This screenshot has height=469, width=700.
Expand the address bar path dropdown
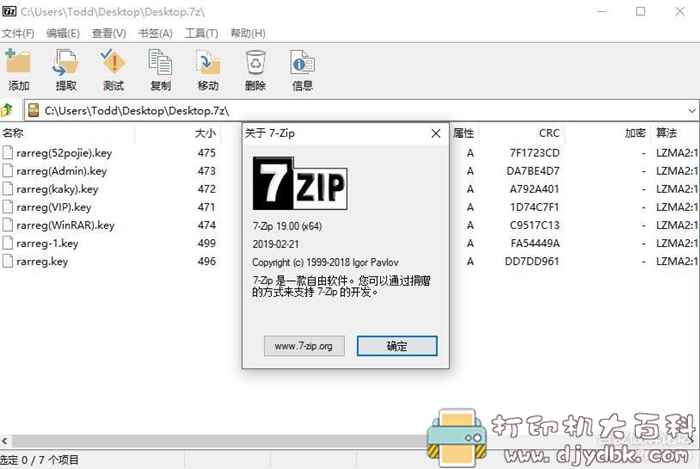pyautogui.click(x=692, y=110)
